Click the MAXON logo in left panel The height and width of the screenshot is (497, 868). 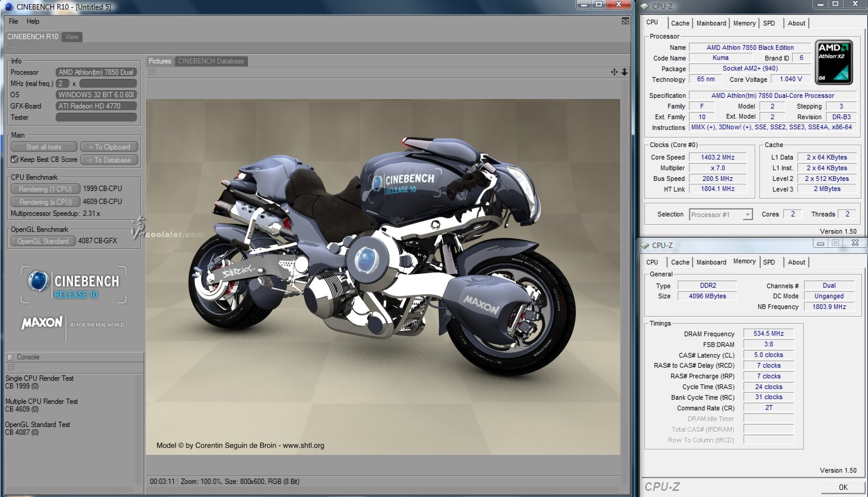(x=42, y=323)
